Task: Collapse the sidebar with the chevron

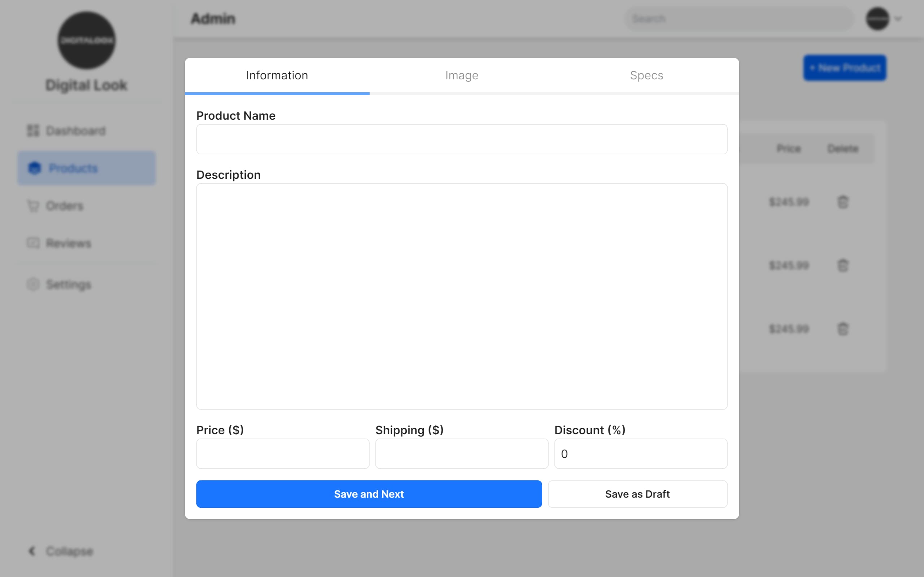Action: tap(32, 551)
